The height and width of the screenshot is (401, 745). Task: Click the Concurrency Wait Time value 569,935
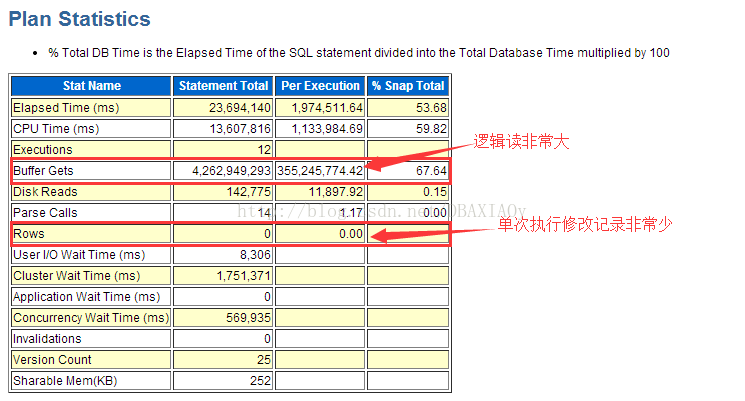(x=248, y=317)
